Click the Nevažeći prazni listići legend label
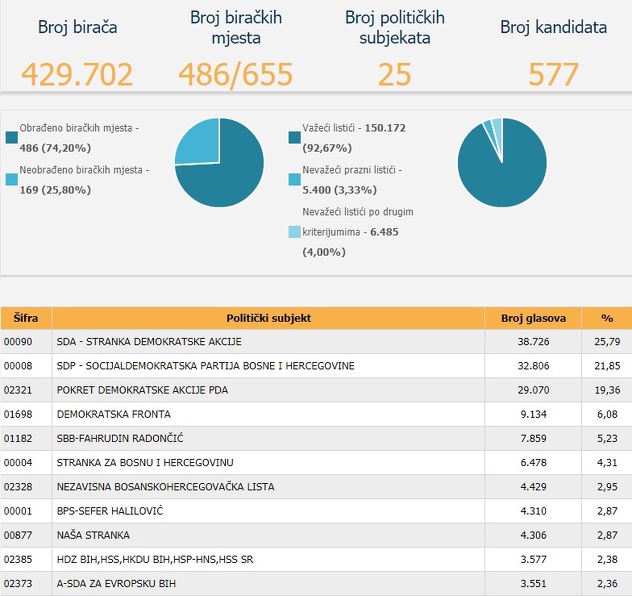 pos(352,179)
